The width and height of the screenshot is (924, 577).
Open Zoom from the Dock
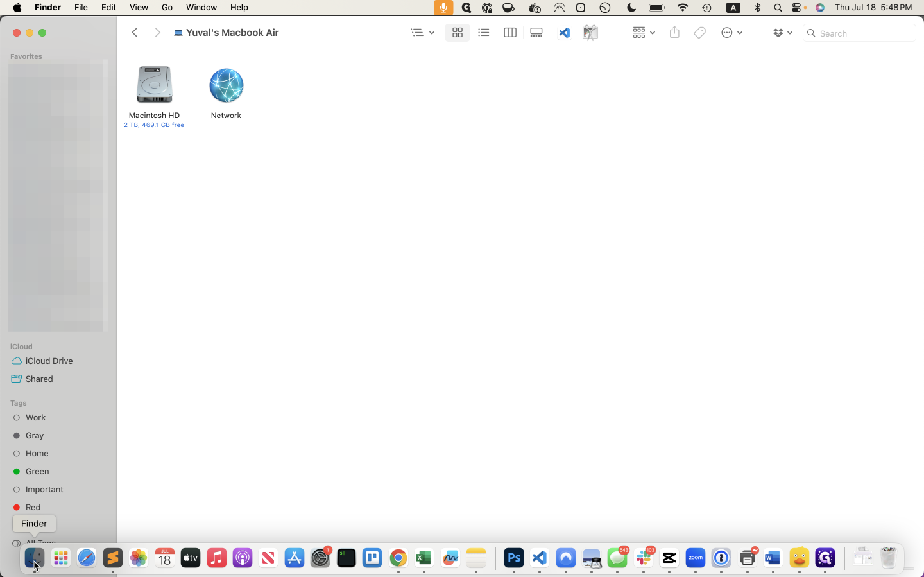696,558
